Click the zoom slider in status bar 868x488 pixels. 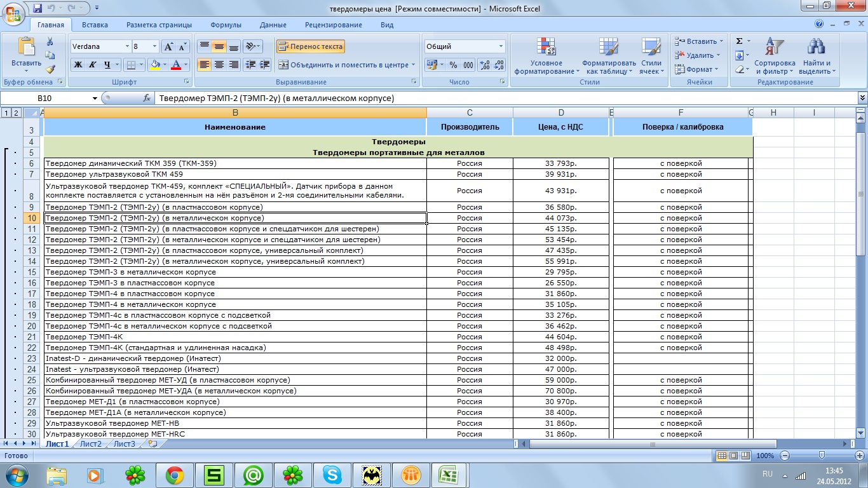coord(822,456)
